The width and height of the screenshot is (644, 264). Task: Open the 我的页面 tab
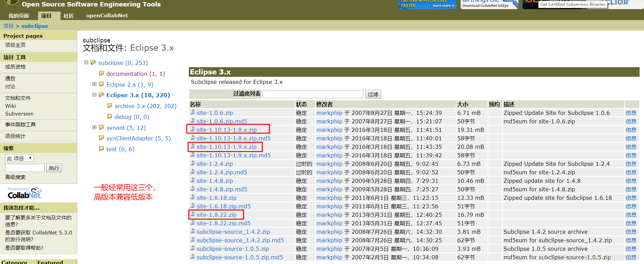pyautogui.click(x=19, y=16)
